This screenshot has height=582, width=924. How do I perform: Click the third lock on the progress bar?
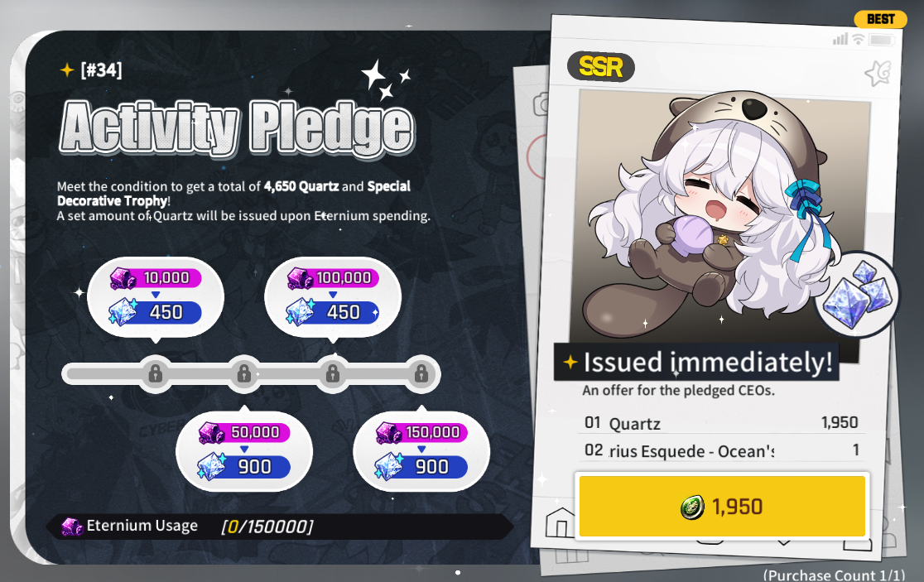(333, 373)
